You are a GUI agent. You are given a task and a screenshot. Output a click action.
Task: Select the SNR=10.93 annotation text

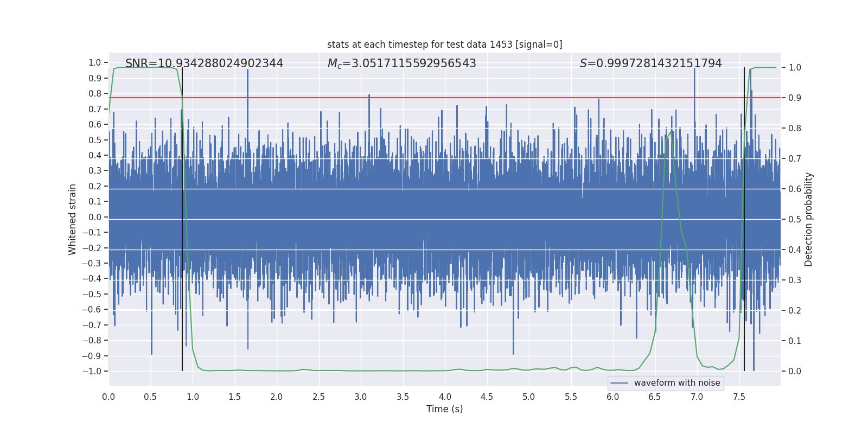coord(204,63)
